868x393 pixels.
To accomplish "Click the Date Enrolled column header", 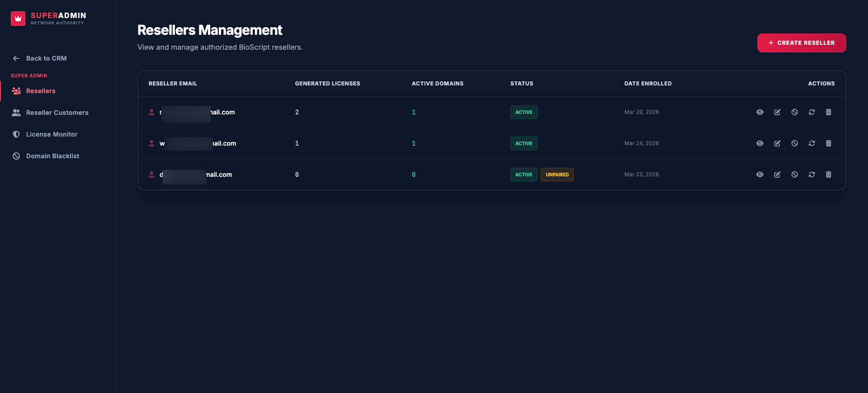I will (x=648, y=84).
